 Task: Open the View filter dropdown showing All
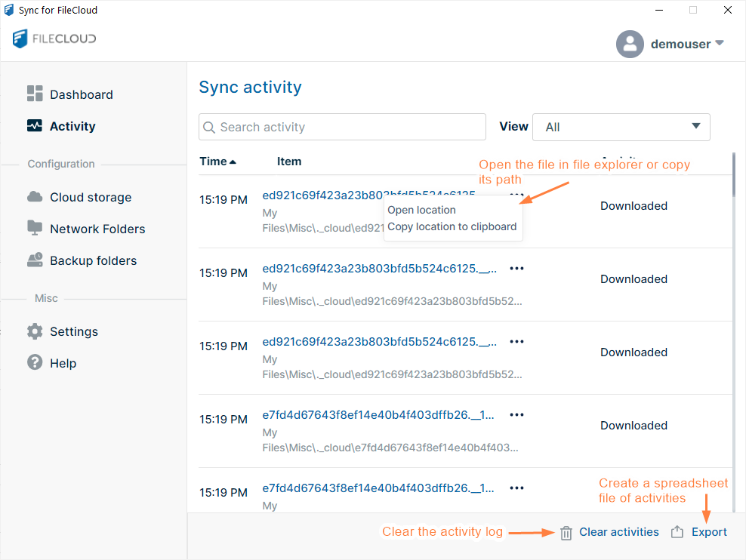pyautogui.click(x=621, y=127)
